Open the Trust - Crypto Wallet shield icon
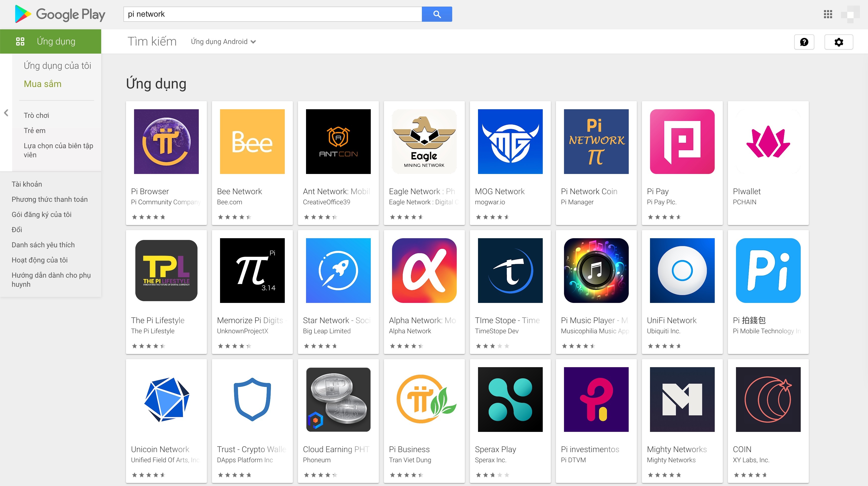The height and width of the screenshot is (486, 868). (x=252, y=399)
